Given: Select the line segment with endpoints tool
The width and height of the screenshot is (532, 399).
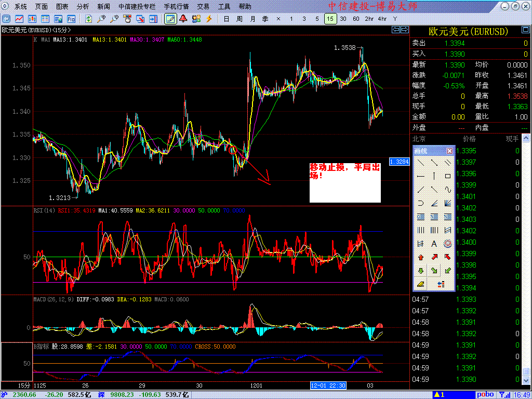Looking at the screenshot, I should point(434,163).
